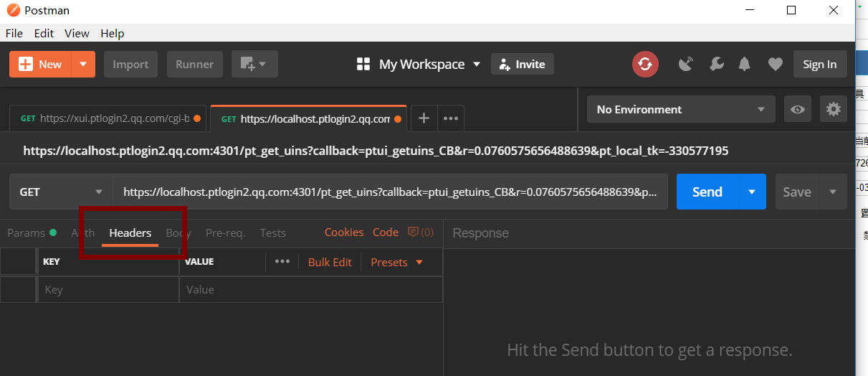The image size is (868, 376).
Task: Switch to the Headers tab
Action: 130,233
